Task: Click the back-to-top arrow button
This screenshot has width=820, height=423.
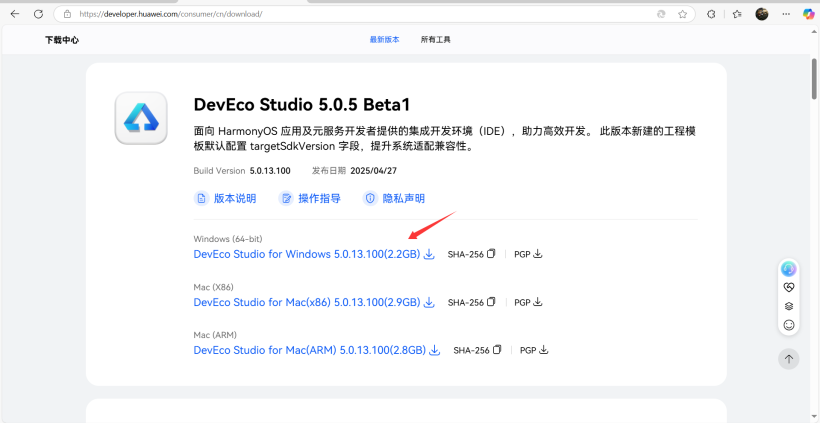Action: coord(789,359)
